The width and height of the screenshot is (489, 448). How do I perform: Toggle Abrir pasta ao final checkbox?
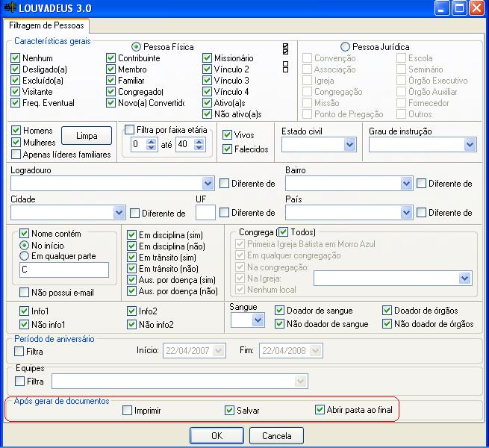point(320,410)
